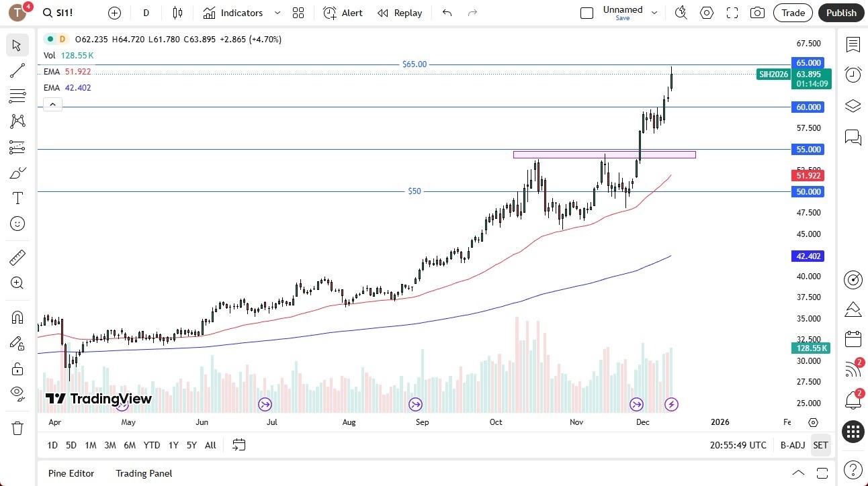Open the Trading Panel tab
This screenshot has width=868, height=486.
[x=143, y=473]
